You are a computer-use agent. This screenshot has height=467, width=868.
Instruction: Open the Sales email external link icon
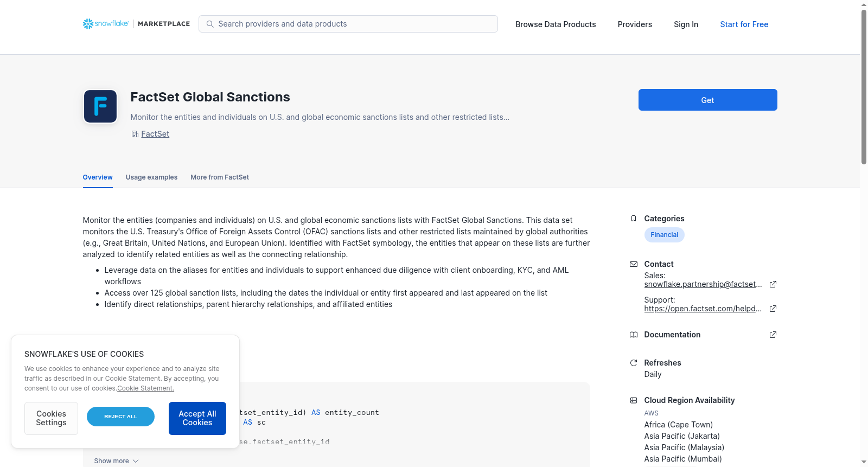pos(773,284)
